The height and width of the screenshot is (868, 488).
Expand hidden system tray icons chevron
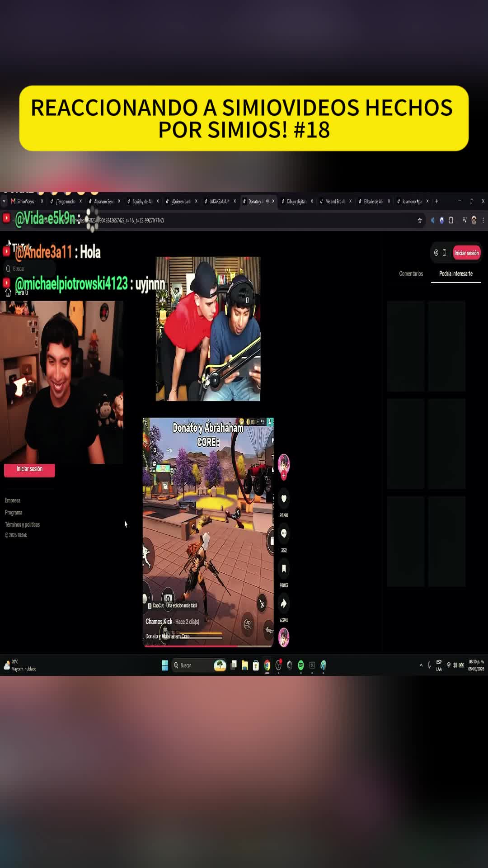(421, 665)
